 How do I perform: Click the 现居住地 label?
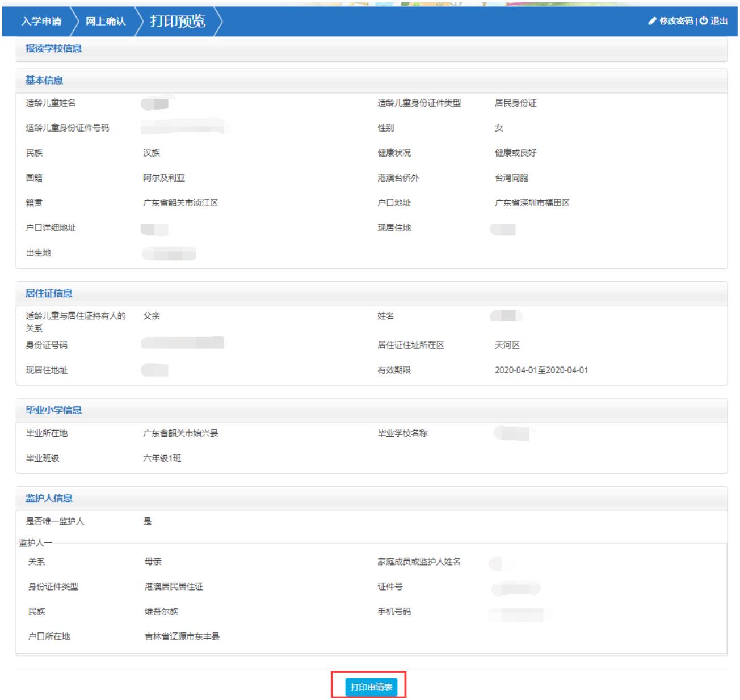click(x=394, y=228)
